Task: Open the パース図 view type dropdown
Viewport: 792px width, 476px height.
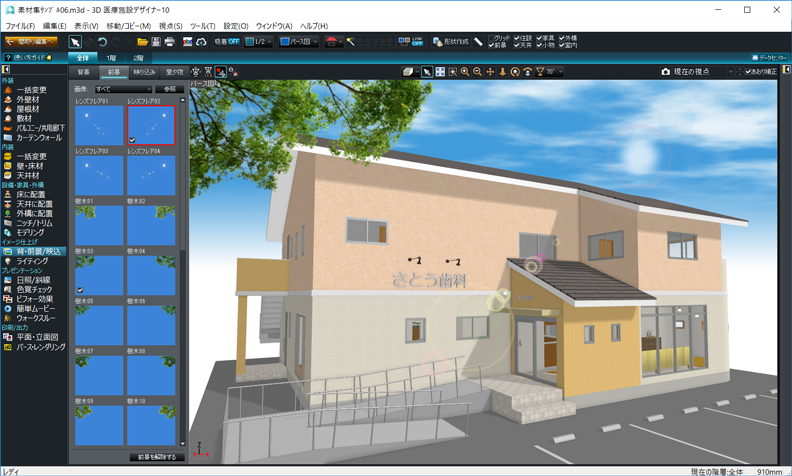Action: (299, 41)
